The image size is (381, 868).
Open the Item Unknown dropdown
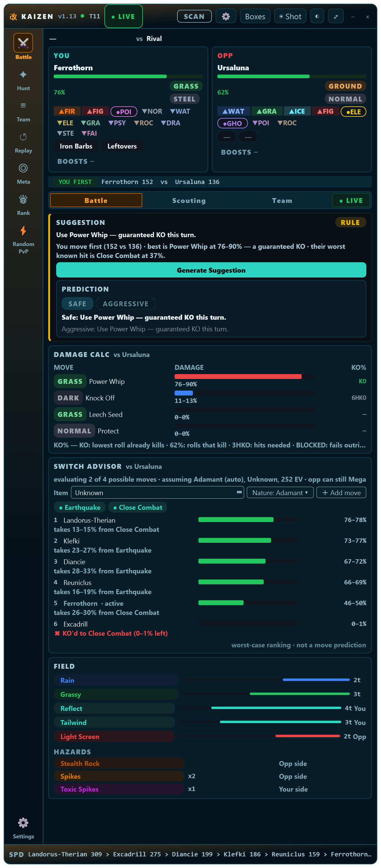pos(157,492)
